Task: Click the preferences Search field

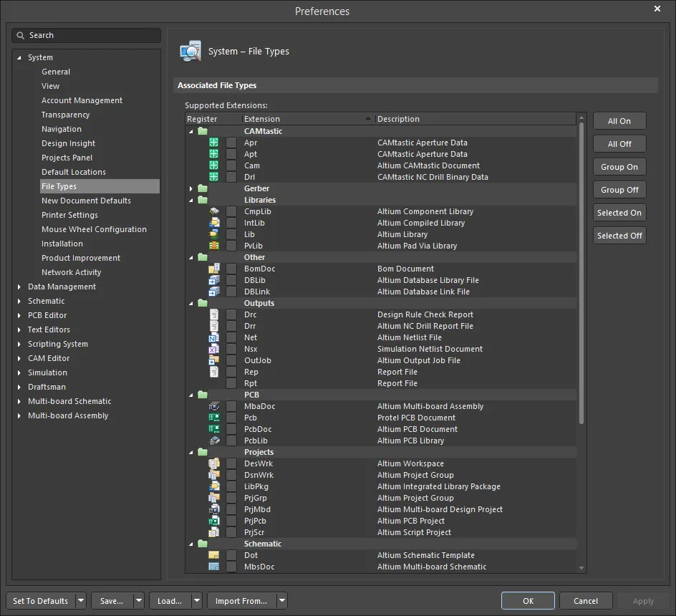Action: pos(86,35)
